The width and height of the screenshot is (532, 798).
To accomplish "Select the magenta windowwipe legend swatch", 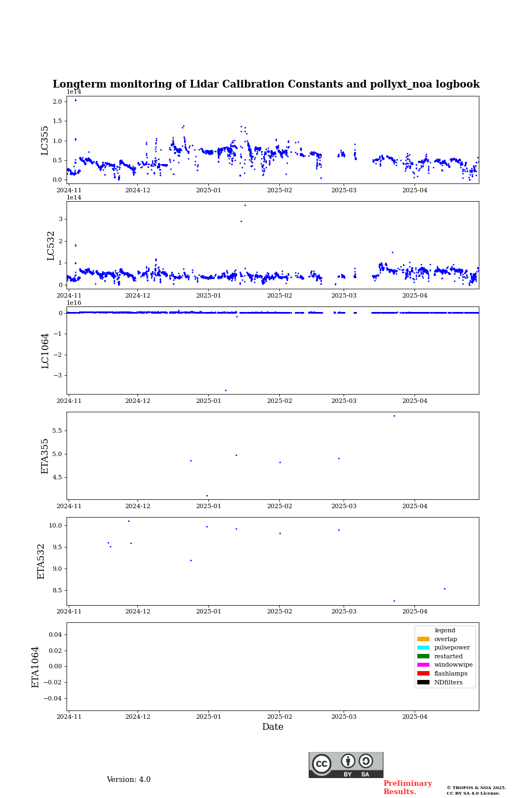I will point(423,665).
